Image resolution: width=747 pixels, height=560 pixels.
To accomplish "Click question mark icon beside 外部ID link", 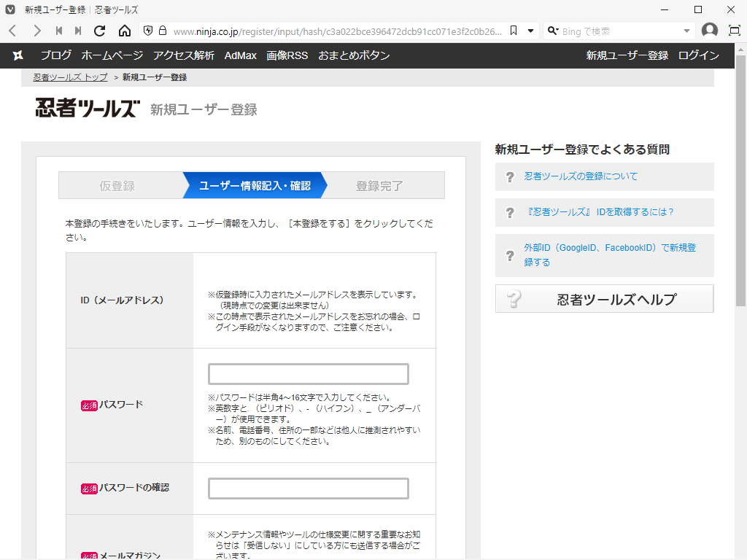I will point(510,256).
